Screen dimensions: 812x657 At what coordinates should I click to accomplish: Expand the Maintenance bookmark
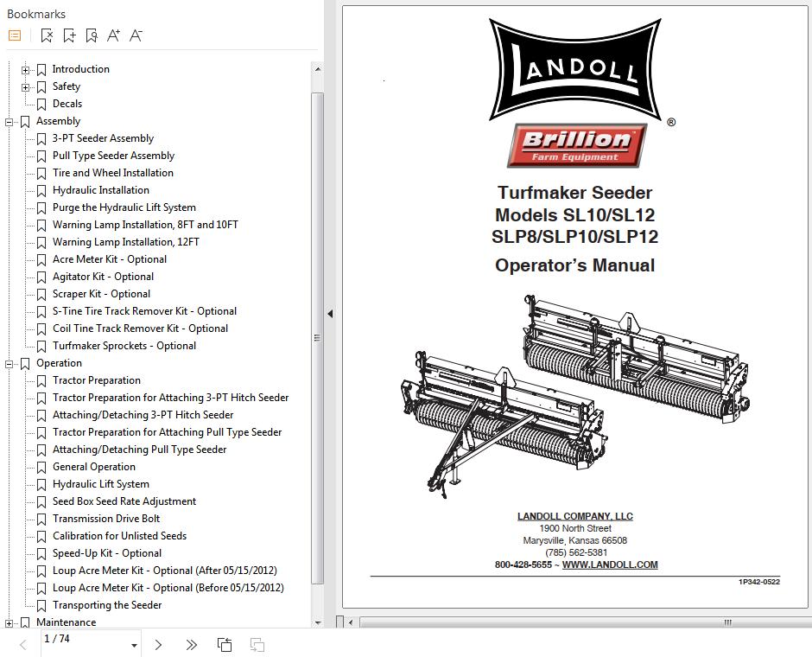(x=9, y=623)
